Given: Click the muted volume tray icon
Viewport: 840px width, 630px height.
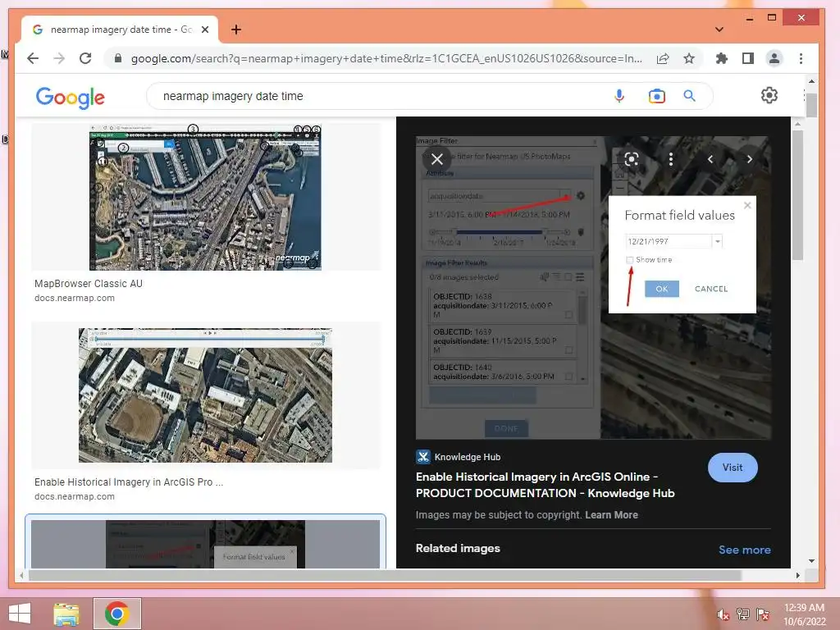Looking at the screenshot, I should point(723,614).
